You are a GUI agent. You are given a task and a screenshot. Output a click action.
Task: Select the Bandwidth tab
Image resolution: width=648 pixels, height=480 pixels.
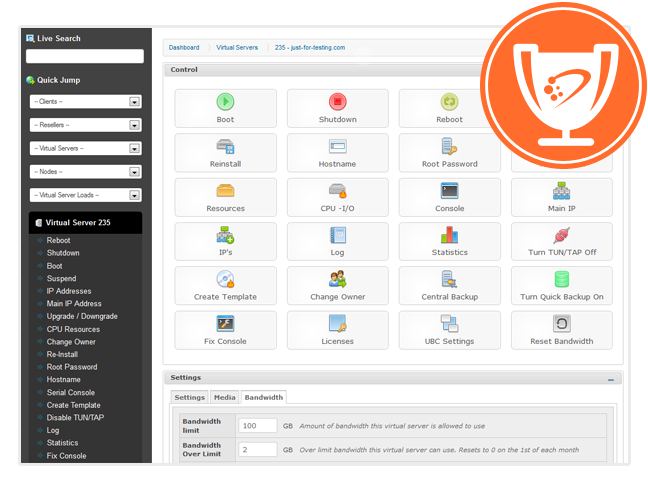tap(264, 397)
